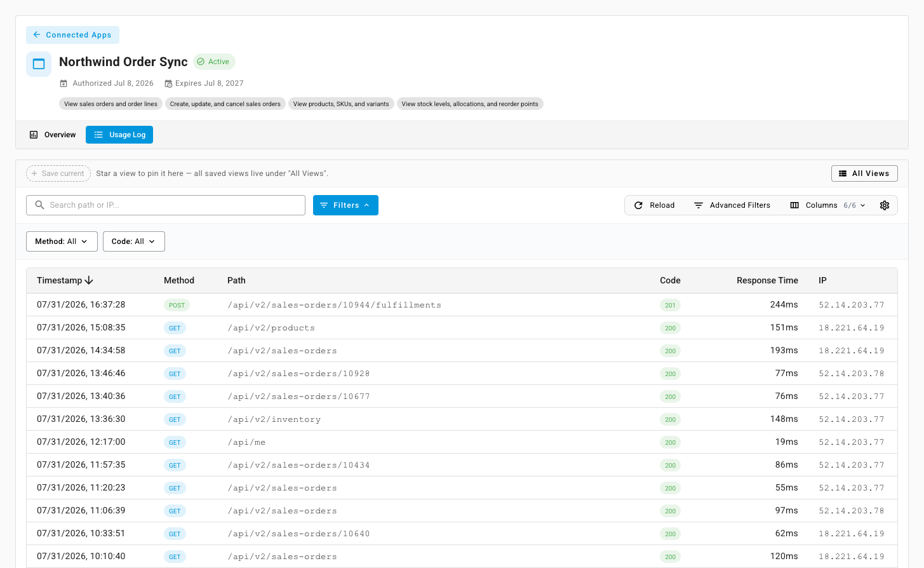This screenshot has width=924, height=568.
Task: Sort by the Timestamp column
Action: click(x=65, y=280)
